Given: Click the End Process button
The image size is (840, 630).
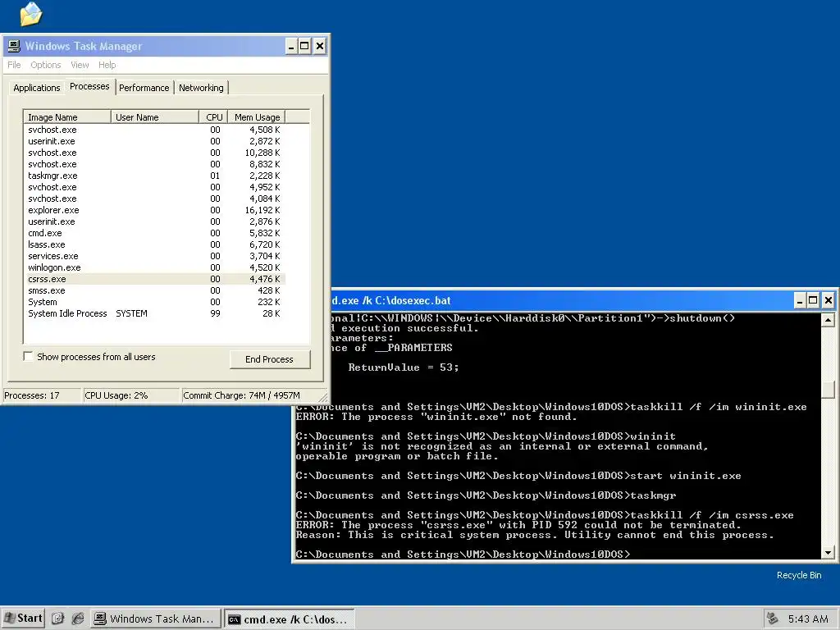Looking at the screenshot, I should click(269, 359).
